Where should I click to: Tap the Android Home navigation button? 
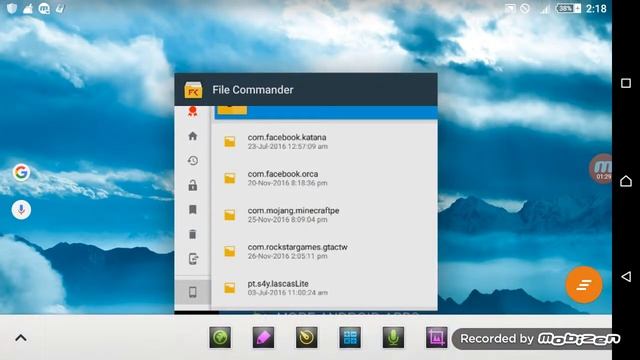[626, 181]
